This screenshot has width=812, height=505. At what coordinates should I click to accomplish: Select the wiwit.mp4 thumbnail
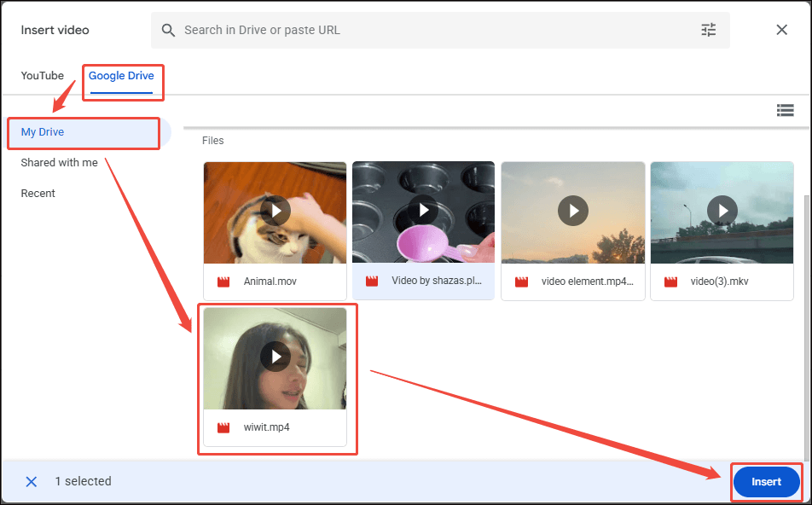(275, 358)
